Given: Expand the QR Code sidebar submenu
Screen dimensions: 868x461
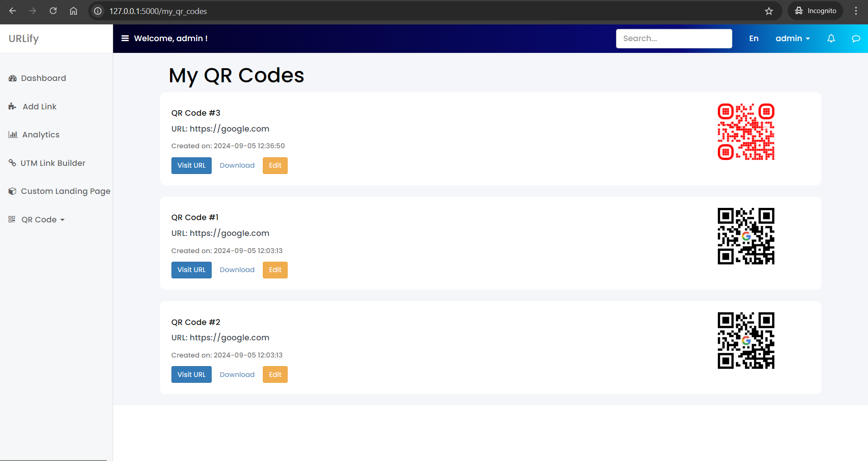Looking at the screenshot, I should point(43,220).
